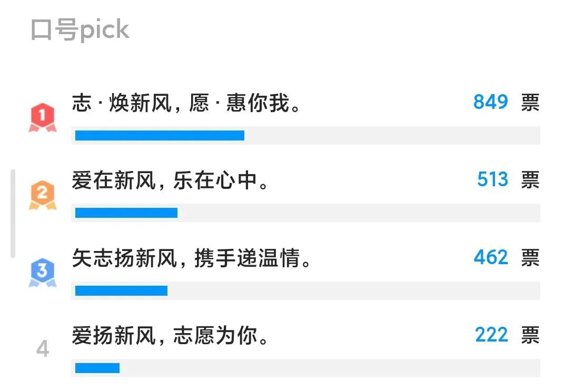Viewport: 564px width, 392px height.
Task: Click the fourth-place blue progress bar
Action: click(97, 368)
